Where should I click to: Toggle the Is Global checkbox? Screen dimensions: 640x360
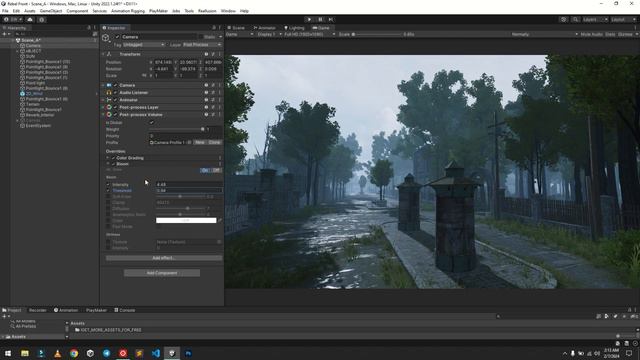coord(152,122)
